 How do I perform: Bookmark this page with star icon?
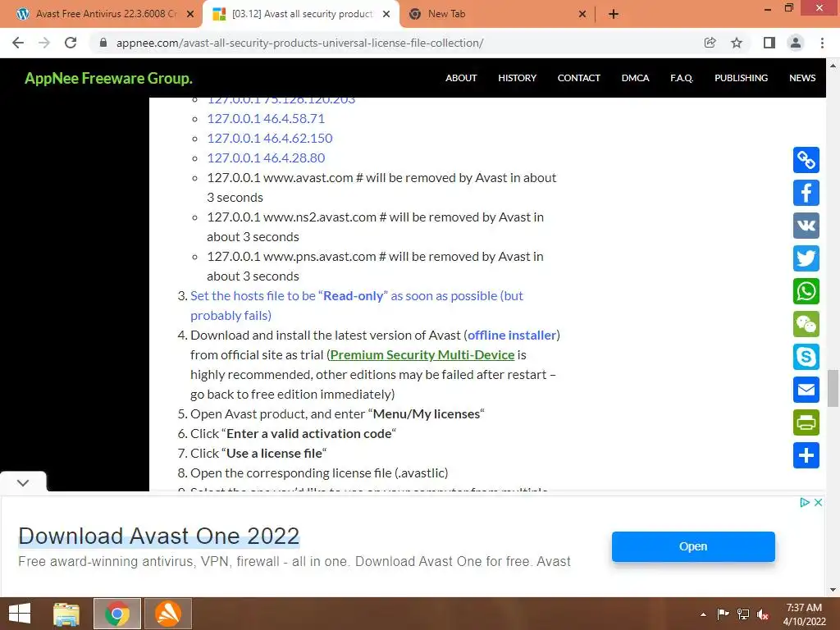737,43
